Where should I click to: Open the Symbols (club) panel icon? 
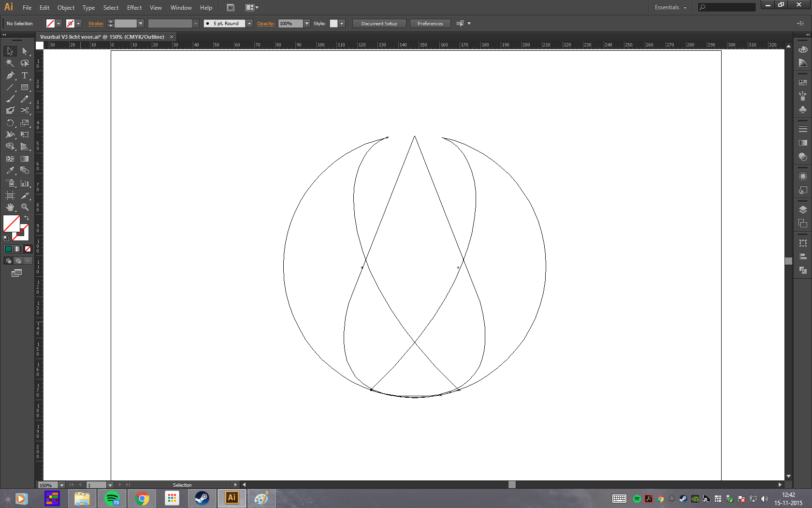pyautogui.click(x=803, y=110)
